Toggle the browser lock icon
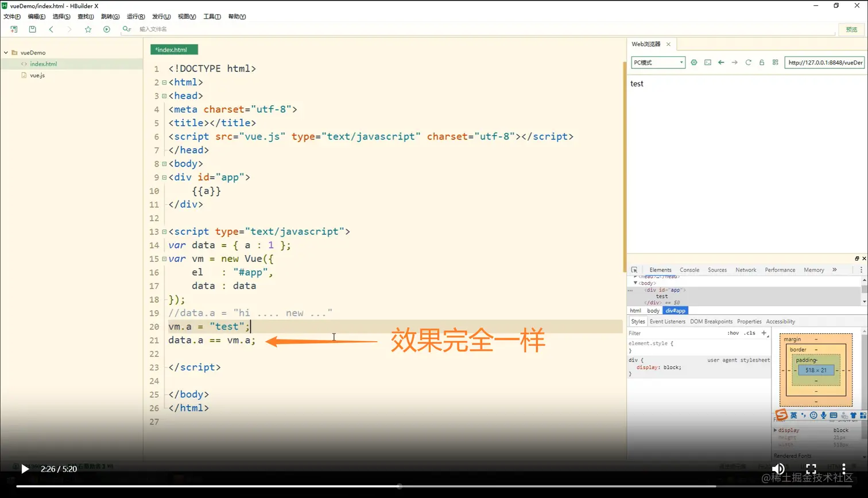This screenshot has height=498, width=868. coord(762,63)
